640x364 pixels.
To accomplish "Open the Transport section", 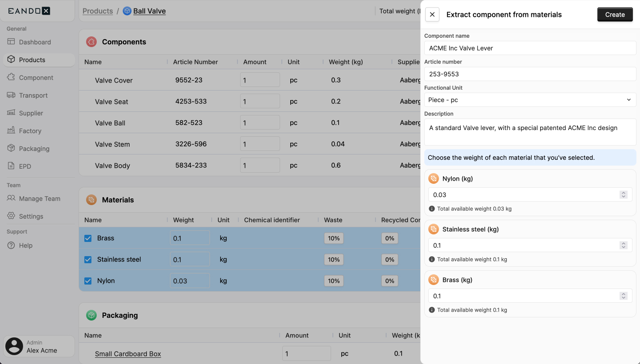I will 33,95.
